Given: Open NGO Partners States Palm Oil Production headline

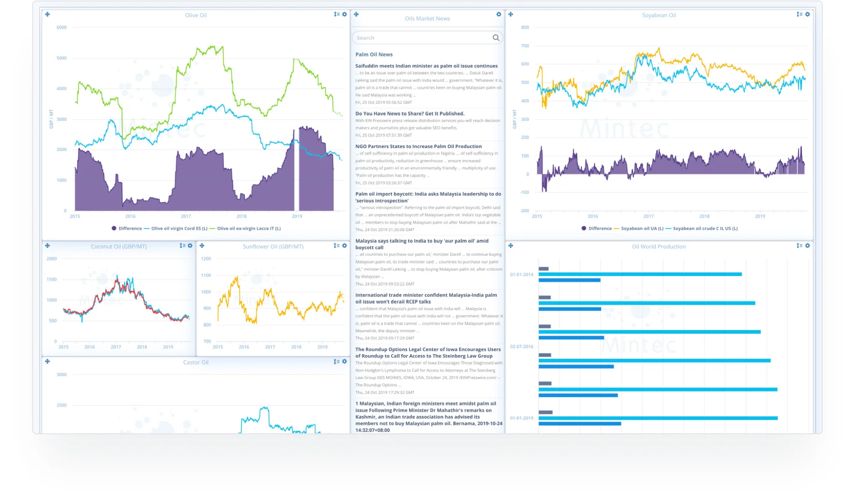Looking at the screenshot, I should tap(418, 146).
